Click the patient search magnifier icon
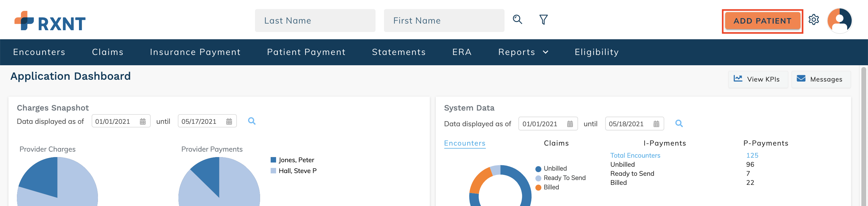The image size is (868, 206). pyautogui.click(x=517, y=20)
